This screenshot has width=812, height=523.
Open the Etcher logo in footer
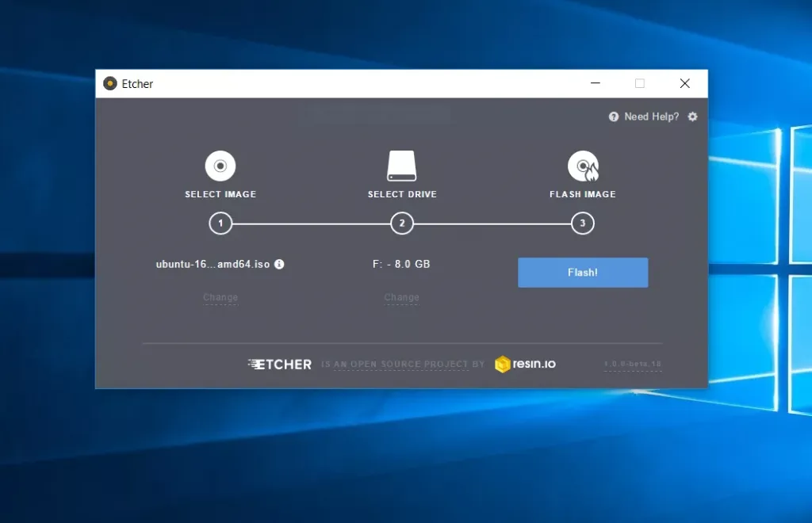tap(280, 365)
